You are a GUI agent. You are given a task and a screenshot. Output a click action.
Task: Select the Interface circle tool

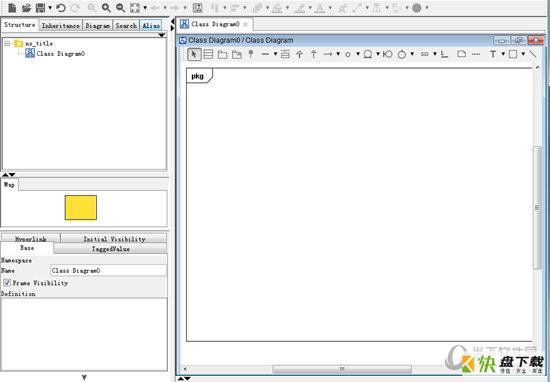(x=348, y=54)
